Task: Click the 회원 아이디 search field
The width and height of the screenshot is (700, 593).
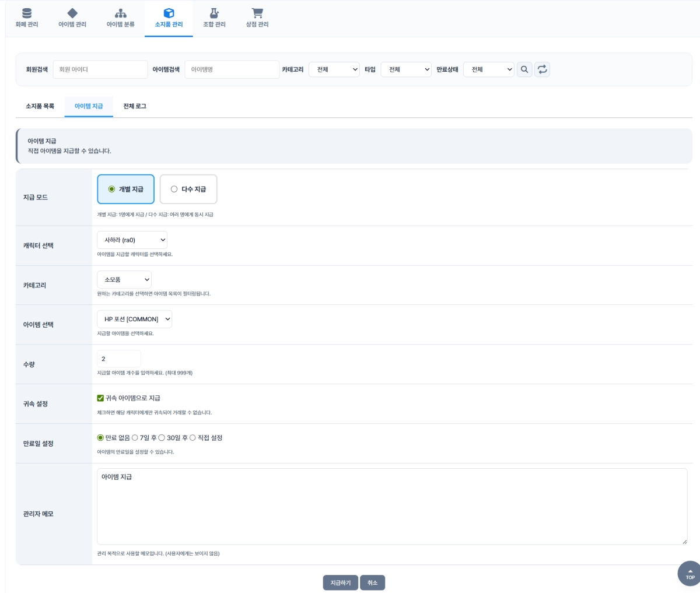Action: (100, 69)
